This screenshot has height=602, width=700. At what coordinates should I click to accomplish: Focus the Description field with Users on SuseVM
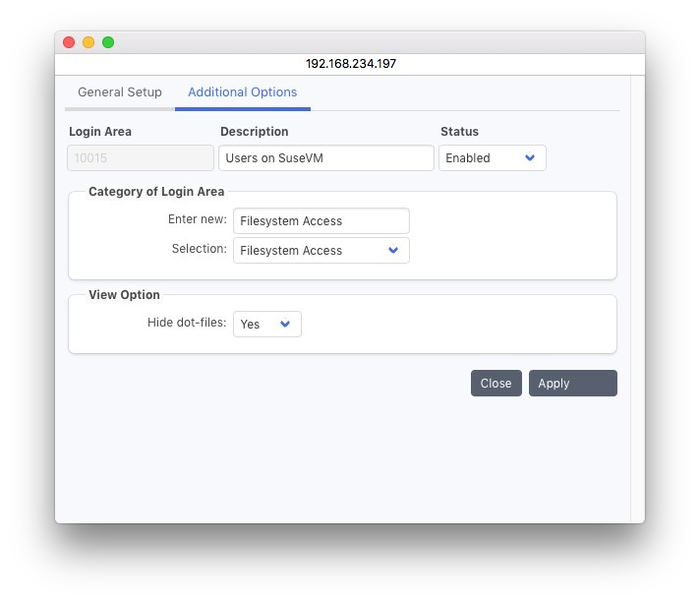pos(326,158)
